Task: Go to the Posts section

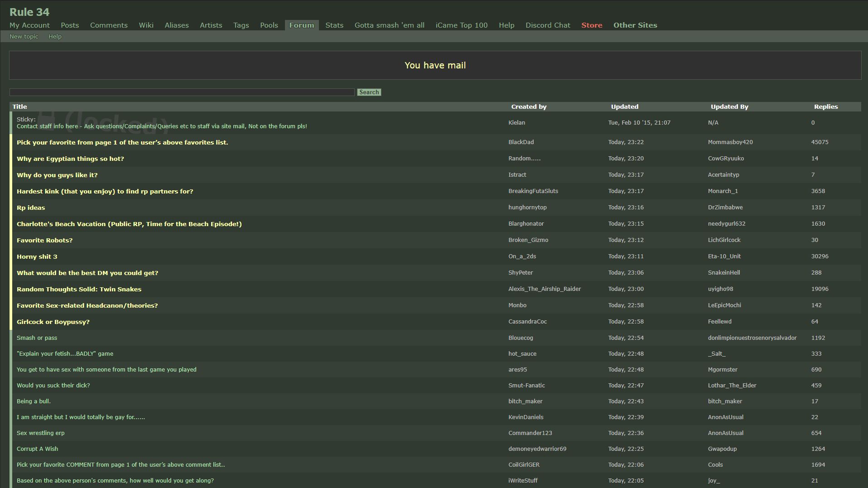Action: tap(70, 25)
